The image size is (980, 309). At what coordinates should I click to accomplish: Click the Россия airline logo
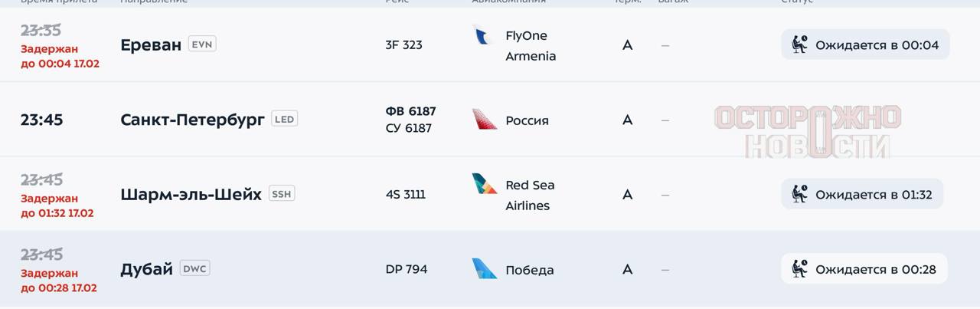point(485,120)
